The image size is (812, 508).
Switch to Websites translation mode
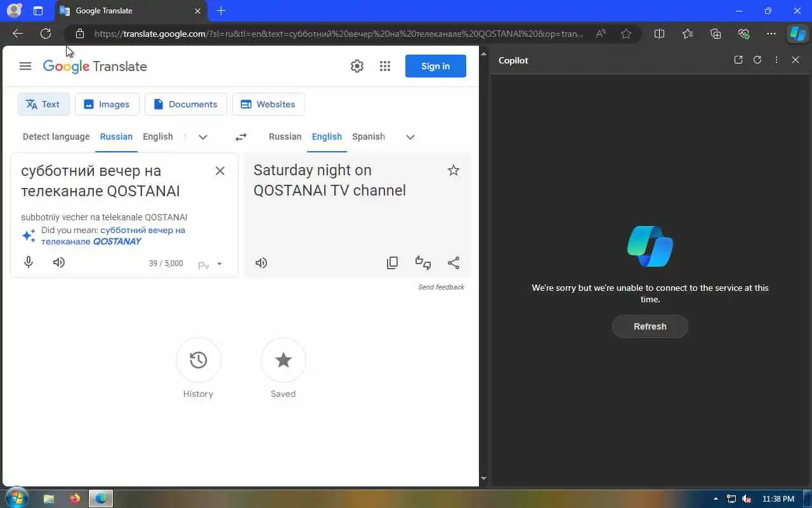(268, 104)
